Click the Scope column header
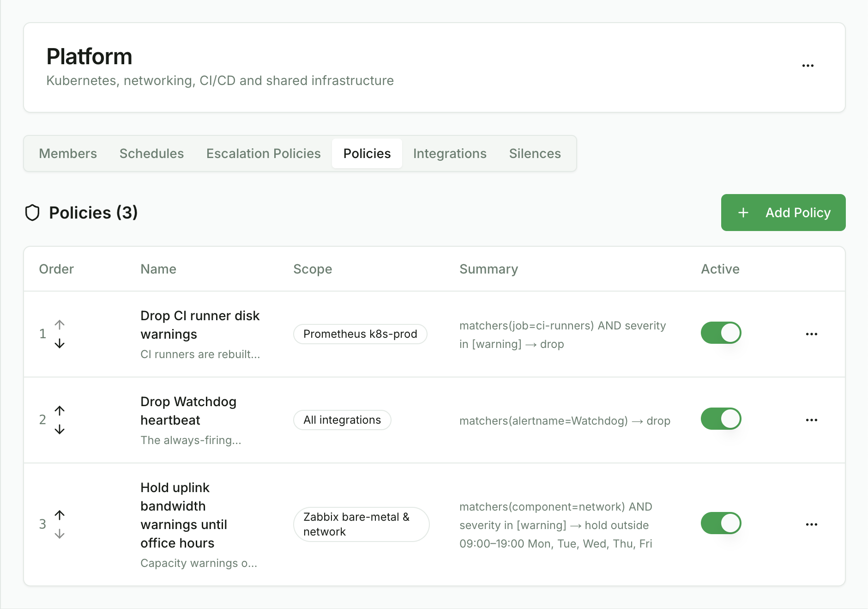 click(x=313, y=269)
